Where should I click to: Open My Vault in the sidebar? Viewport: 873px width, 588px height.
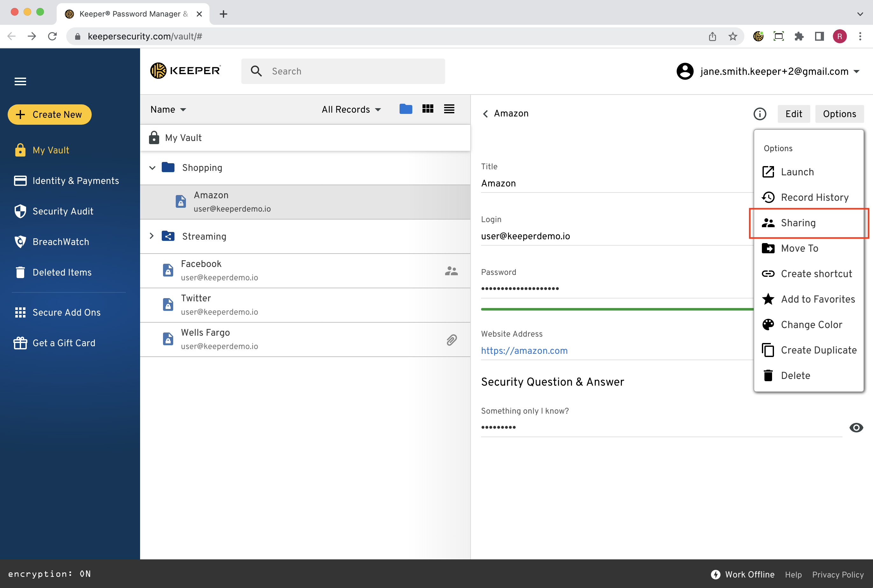[42, 150]
